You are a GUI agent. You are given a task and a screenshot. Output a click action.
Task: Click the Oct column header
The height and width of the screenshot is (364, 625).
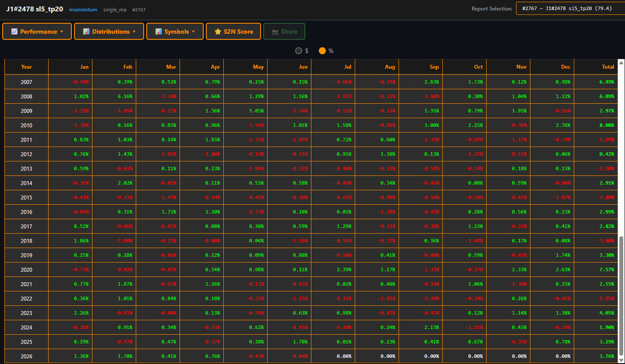465,67
